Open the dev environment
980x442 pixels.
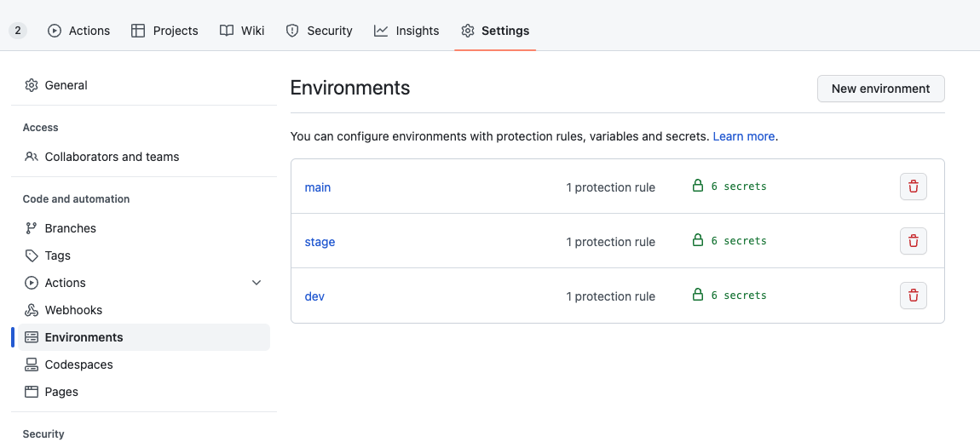[x=314, y=296]
